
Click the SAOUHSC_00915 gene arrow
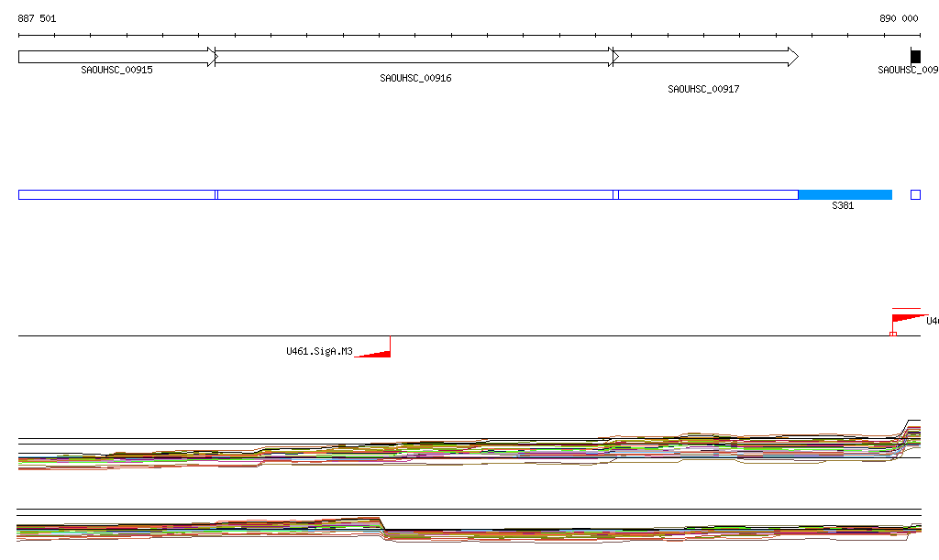tap(116, 57)
